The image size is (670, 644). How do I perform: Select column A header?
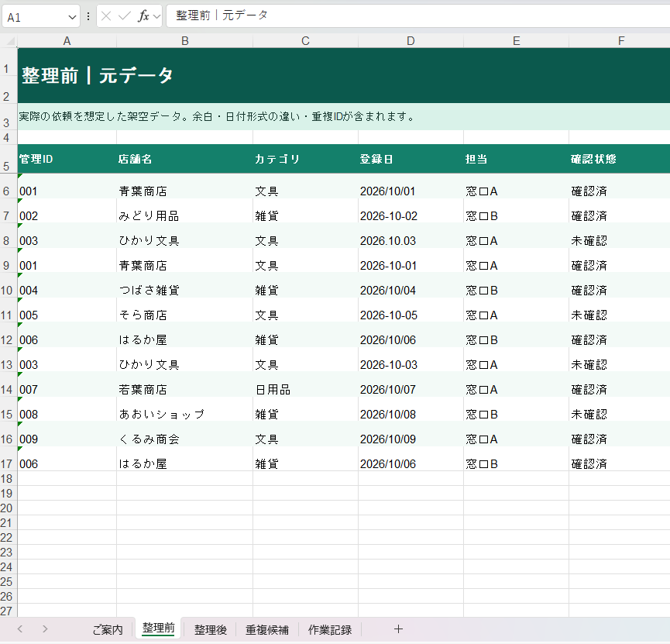(67, 41)
